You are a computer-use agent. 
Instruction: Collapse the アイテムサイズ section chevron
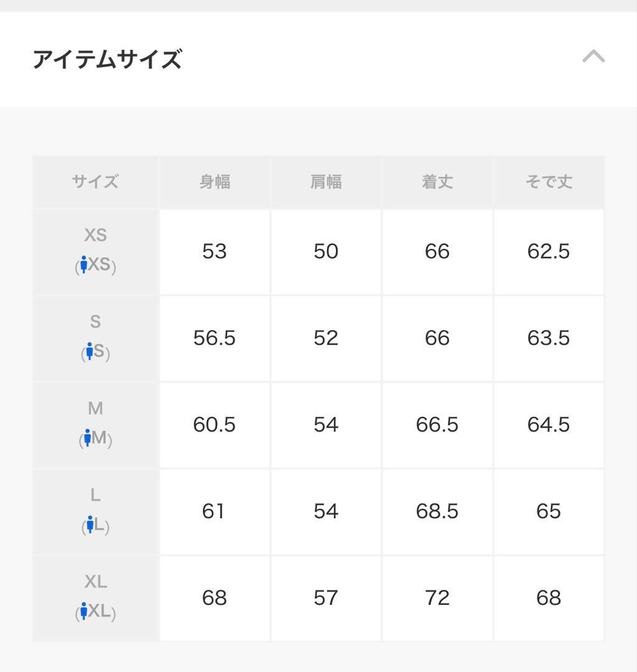tap(593, 57)
